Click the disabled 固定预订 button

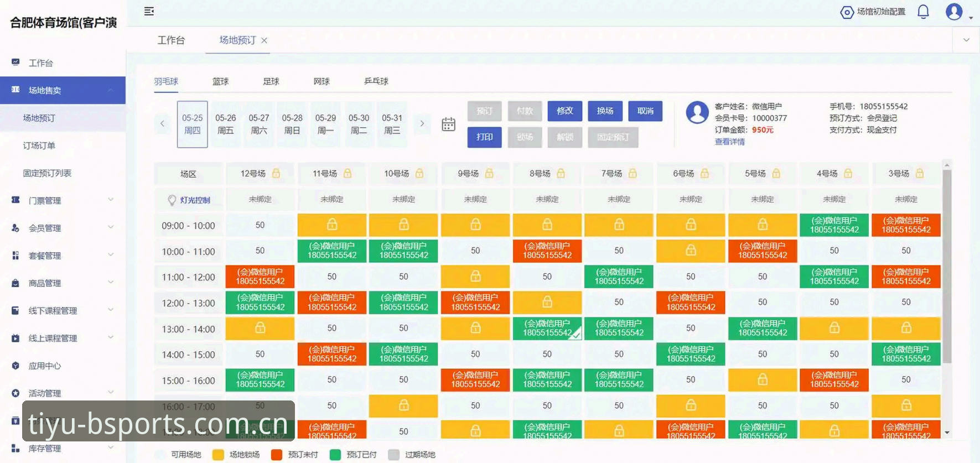click(613, 137)
